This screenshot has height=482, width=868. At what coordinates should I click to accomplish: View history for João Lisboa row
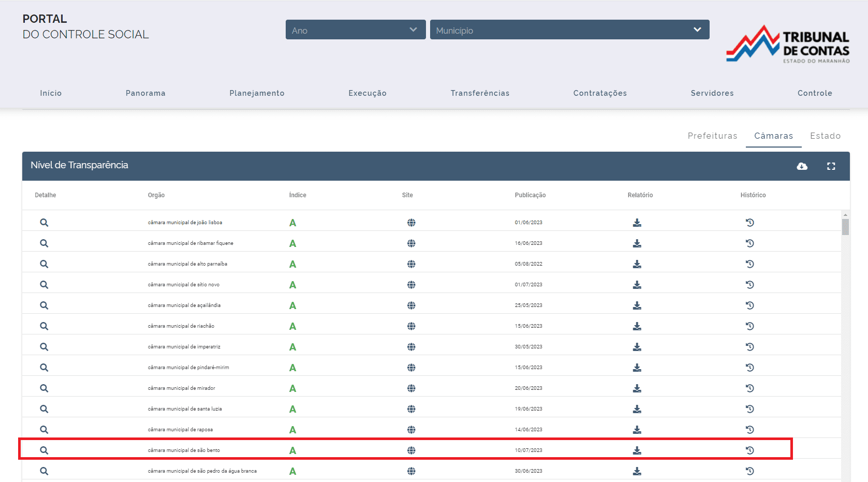coord(750,223)
